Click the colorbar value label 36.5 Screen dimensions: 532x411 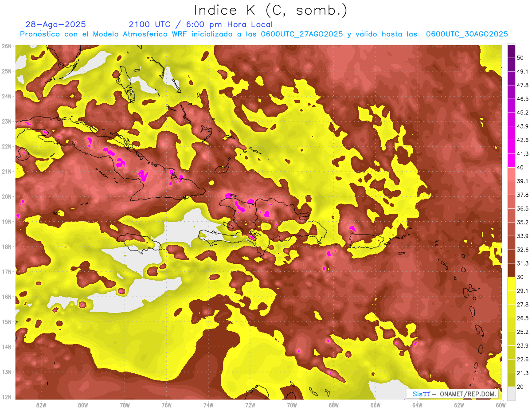[523, 208]
